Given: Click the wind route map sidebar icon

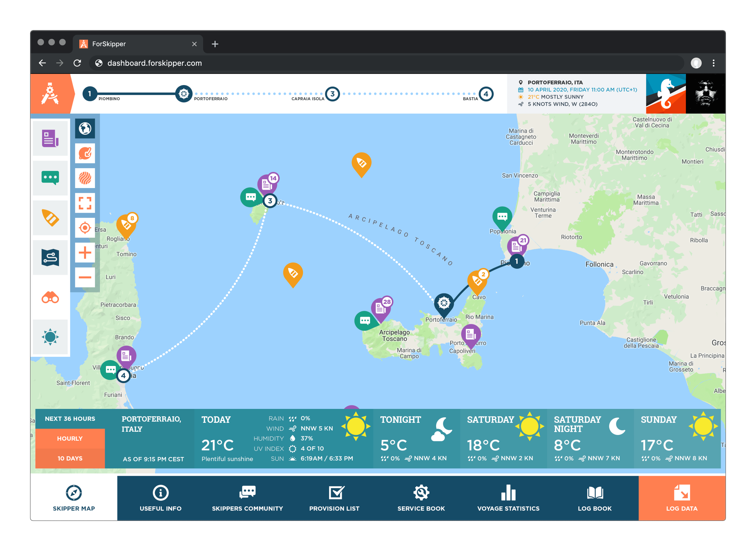Looking at the screenshot, I should point(50,258).
